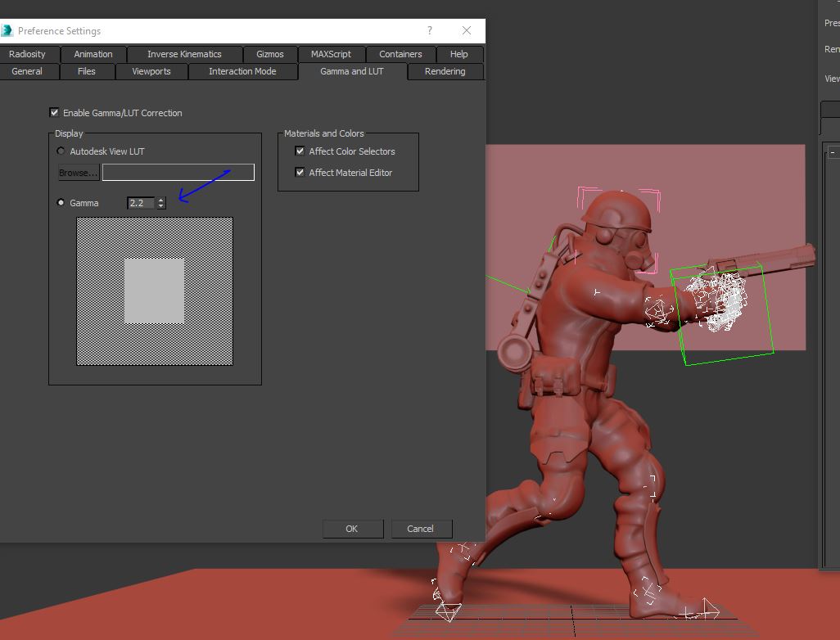Click Browse to choose LUT file
The height and width of the screenshot is (640, 840).
pyautogui.click(x=79, y=173)
